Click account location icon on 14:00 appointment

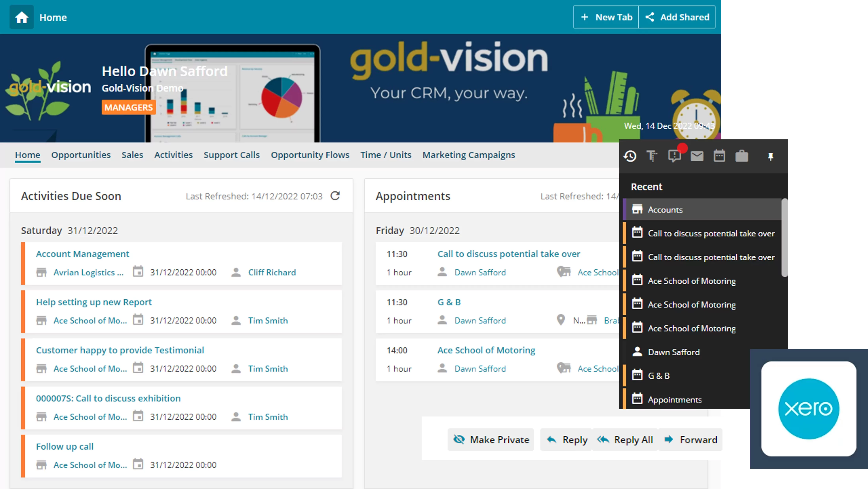pos(564,367)
